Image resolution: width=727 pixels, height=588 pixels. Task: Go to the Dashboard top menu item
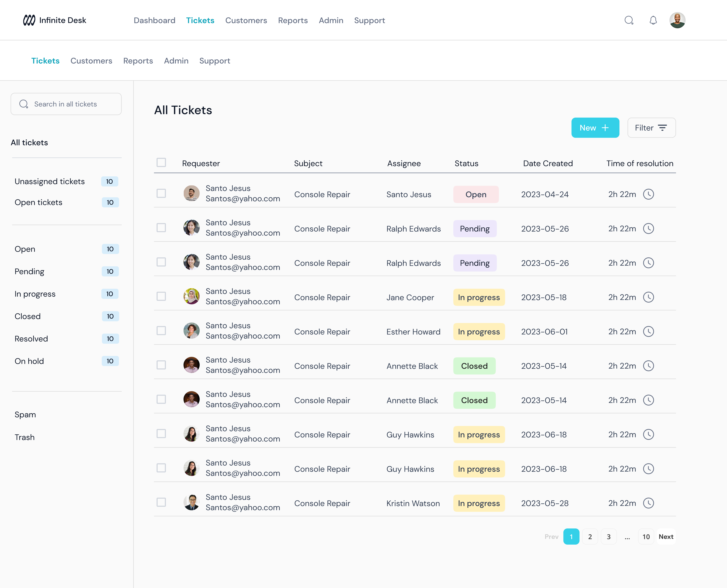coord(154,20)
